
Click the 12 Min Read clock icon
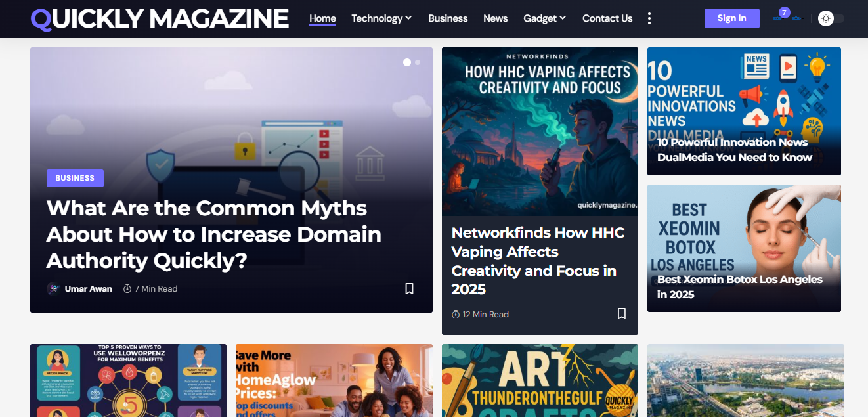(456, 315)
